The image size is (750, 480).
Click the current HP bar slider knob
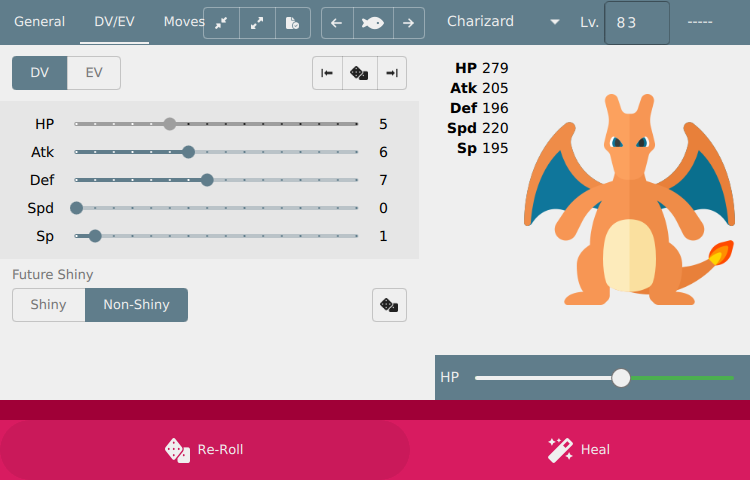coord(621,378)
